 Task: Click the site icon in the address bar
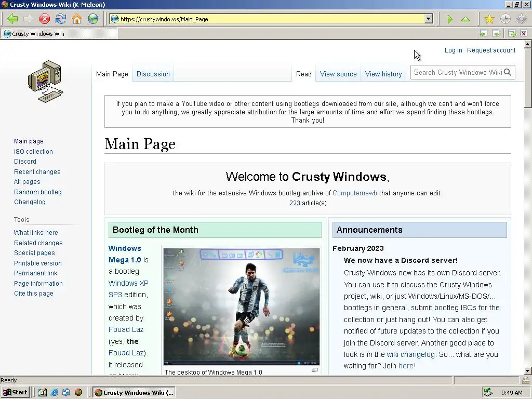115,19
